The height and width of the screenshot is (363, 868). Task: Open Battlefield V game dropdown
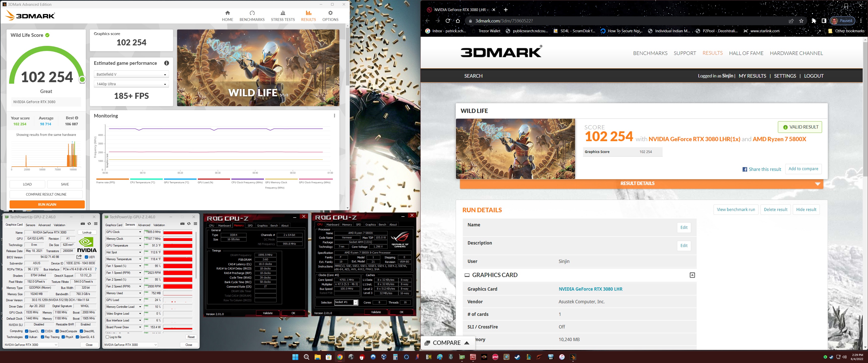[131, 74]
